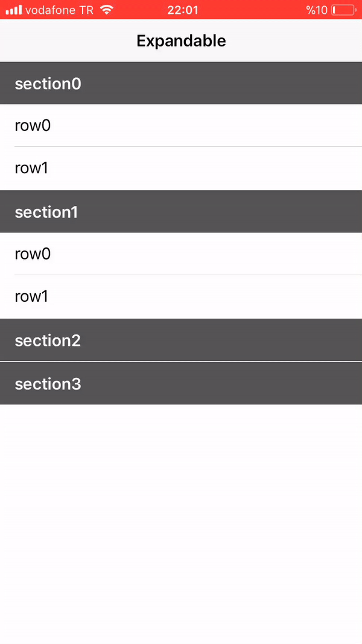
Task: Tap the 22:01 clock in status bar
Action: [182, 10]
